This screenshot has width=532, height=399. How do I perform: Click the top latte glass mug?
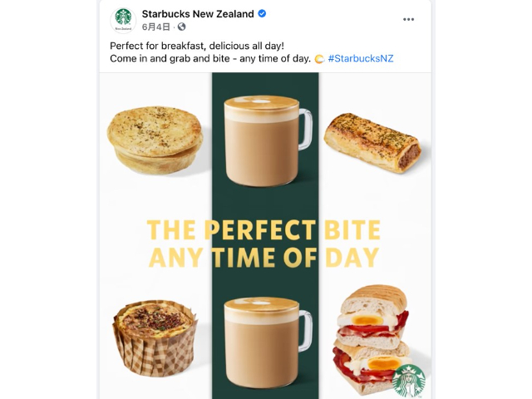point(268,140)
